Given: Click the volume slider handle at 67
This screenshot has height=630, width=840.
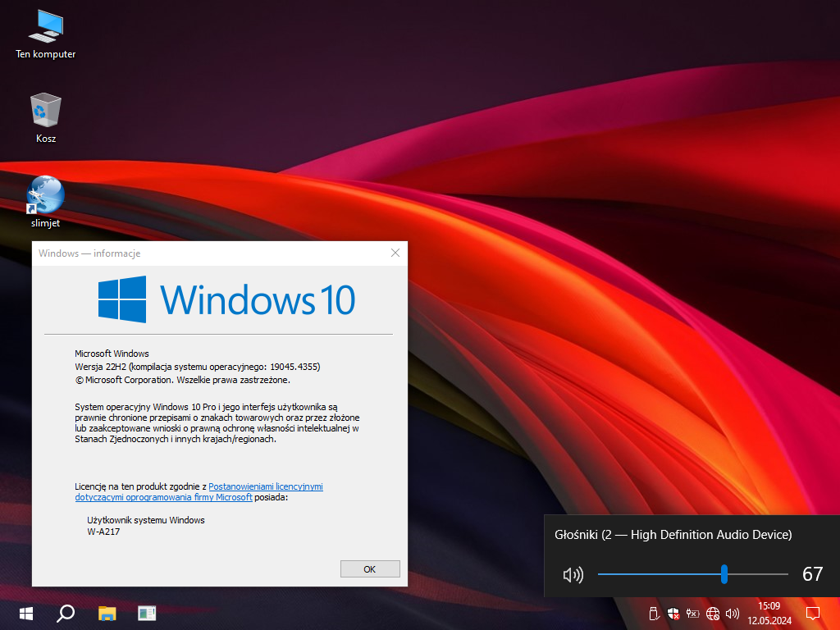Looking at the screenshot, I should [x=724, y=574].
